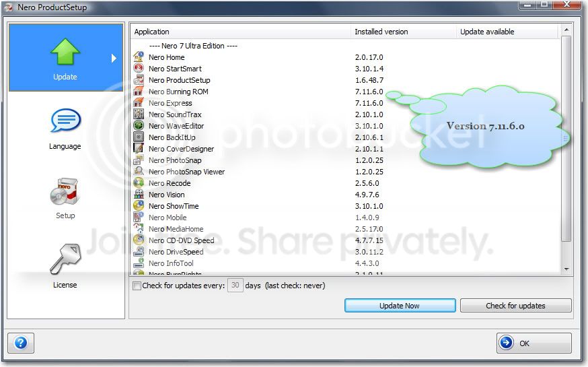Open the License section key icon
Screen dimensions: 588x367
[x=65, y=259]
